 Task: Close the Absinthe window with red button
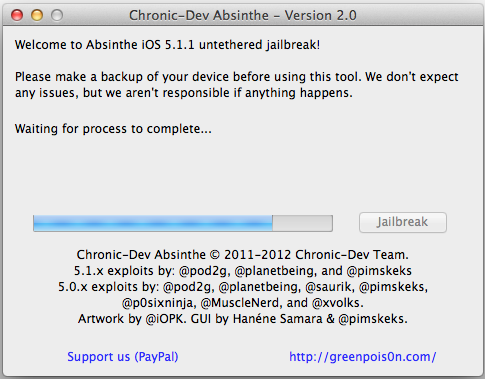[17, 15]
